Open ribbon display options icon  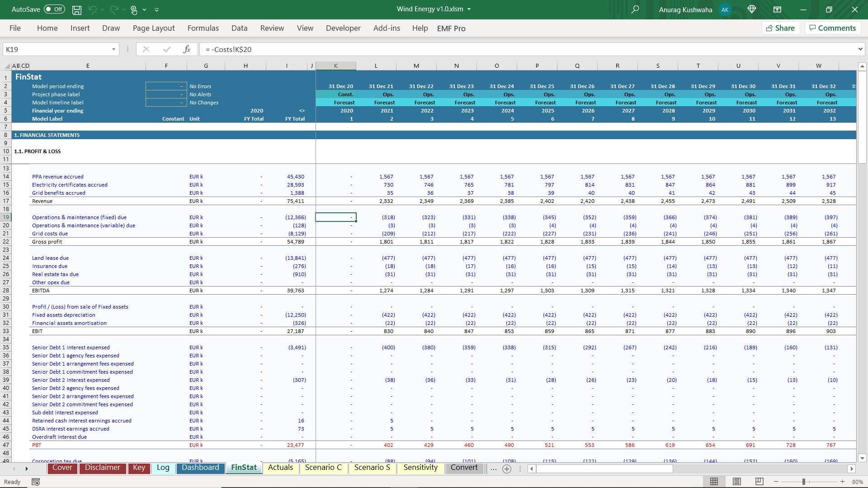[777, 9]
